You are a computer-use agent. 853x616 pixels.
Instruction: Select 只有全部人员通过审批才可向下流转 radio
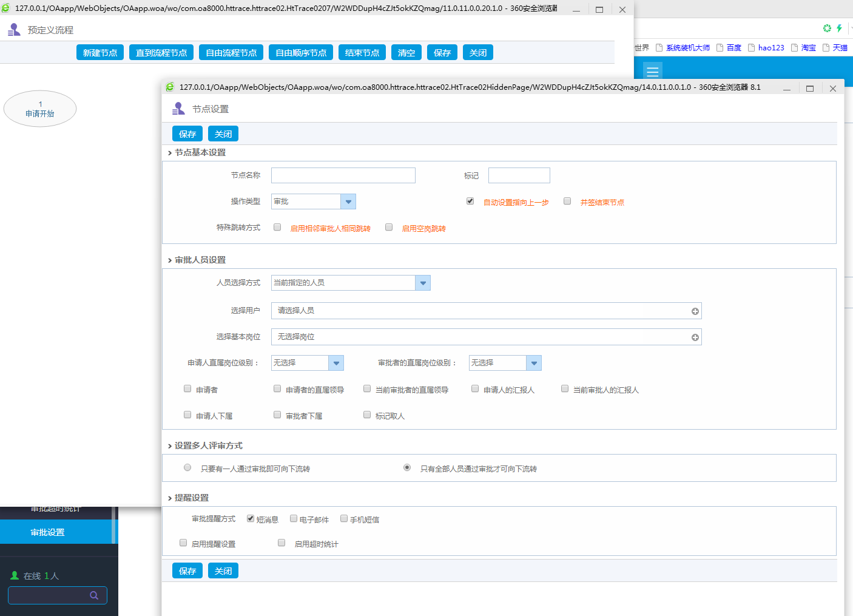[x=407, y=467]
